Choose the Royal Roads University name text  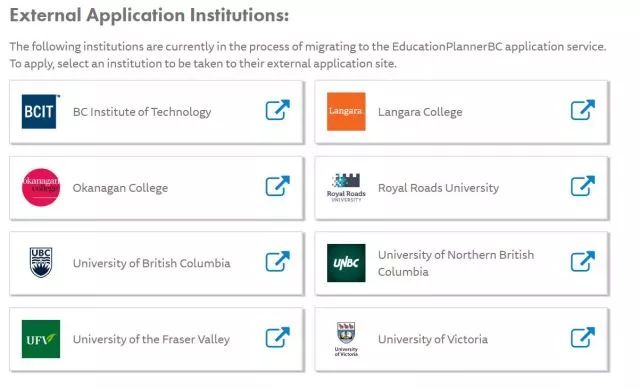coord(438,188)
